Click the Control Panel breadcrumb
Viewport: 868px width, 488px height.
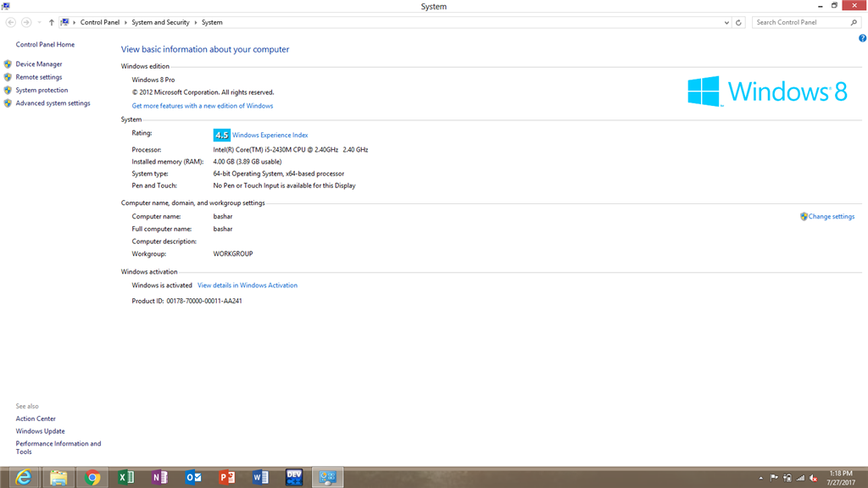pyautogui.click(x=100, y=22)
